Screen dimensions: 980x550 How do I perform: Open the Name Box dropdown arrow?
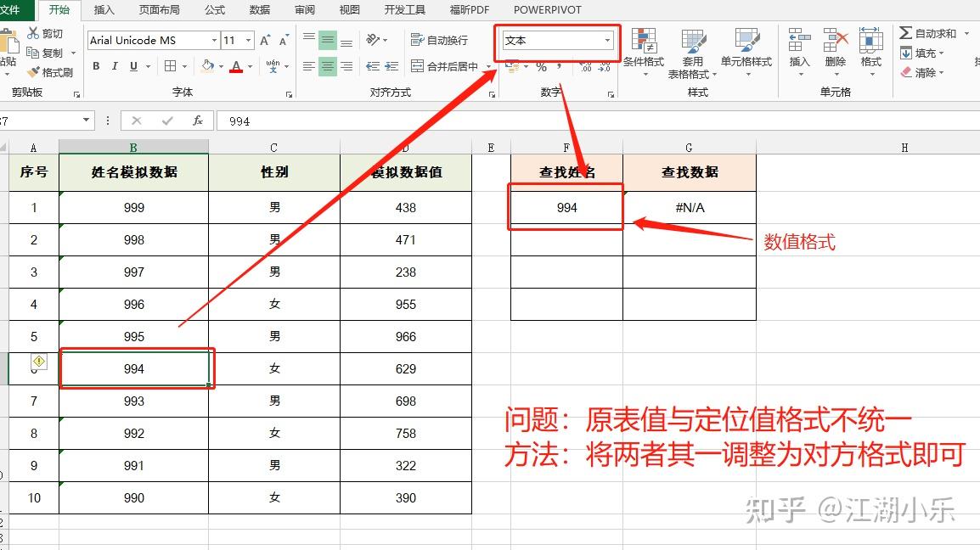[x=87, y=120]
